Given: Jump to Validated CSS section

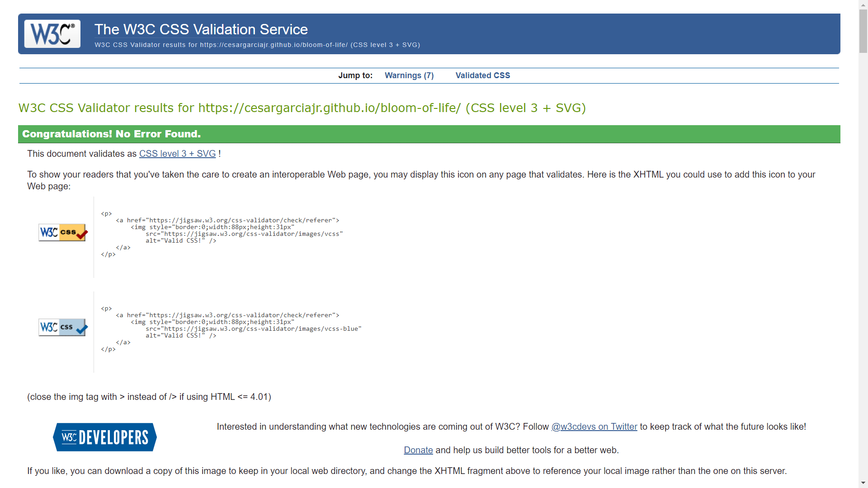Looking at the screenshot, I should pos(482,75).
